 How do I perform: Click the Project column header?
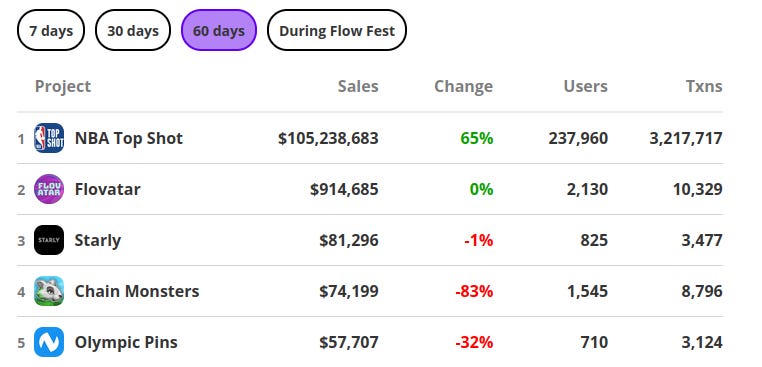click(x=63, y=87)
